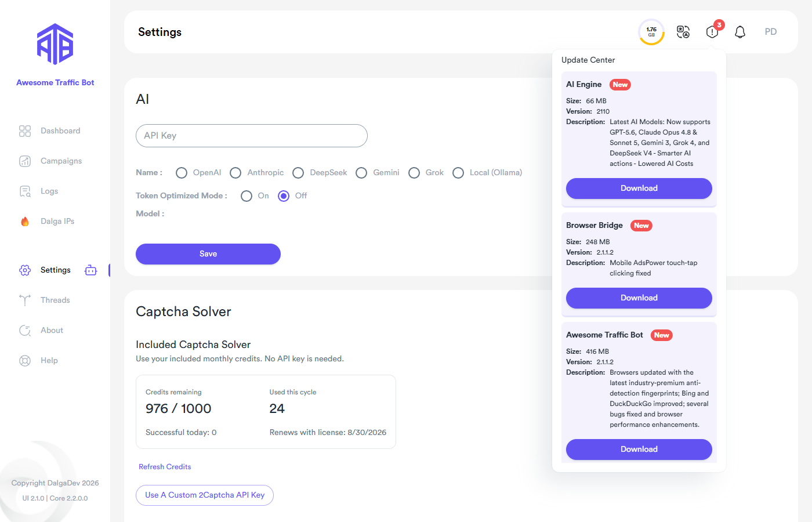The width and height of the screenshot is (812, 522).
Task: Click the Help lifebuoy icon
Action: 25,361
